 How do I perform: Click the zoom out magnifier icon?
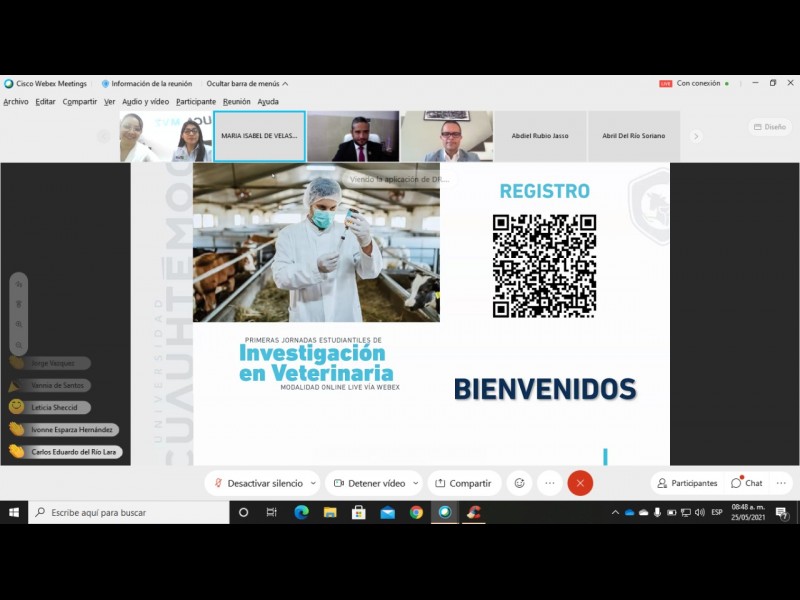click(18, 345)
